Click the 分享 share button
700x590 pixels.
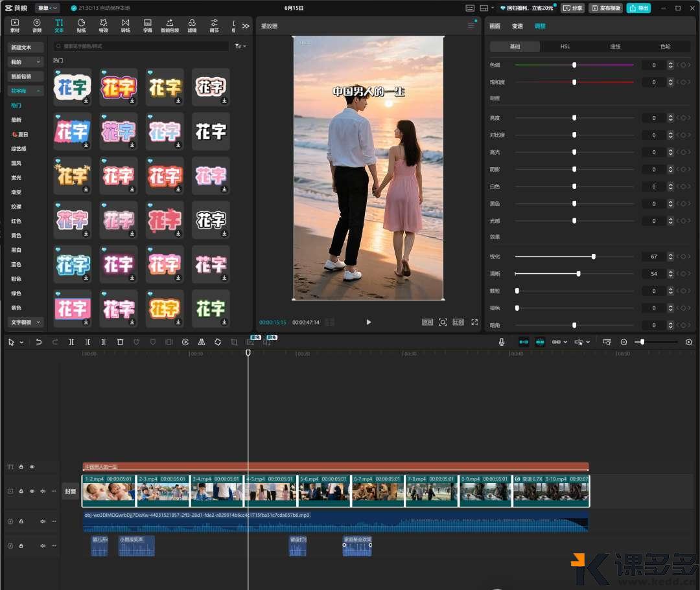click(573, 8)
